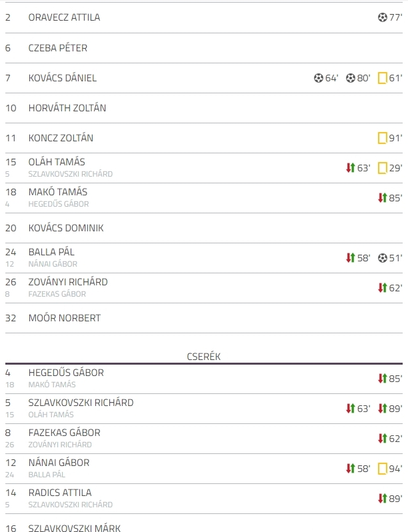The height and width of the screenshot is (532, 408).
Task: Click Kovács Dániel's 80' goal ball icon
Action: 351,78
